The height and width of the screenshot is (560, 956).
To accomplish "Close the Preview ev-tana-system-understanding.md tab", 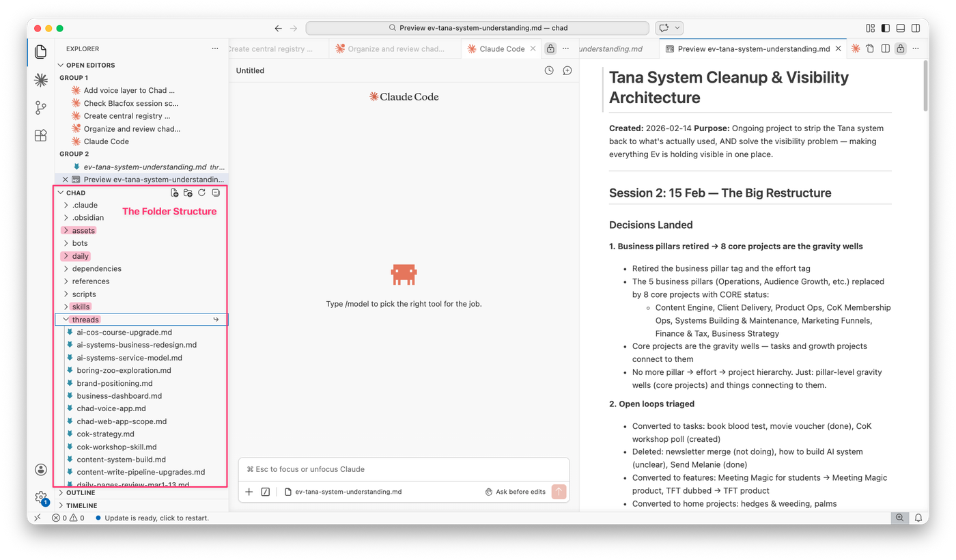I will point(839,48).
